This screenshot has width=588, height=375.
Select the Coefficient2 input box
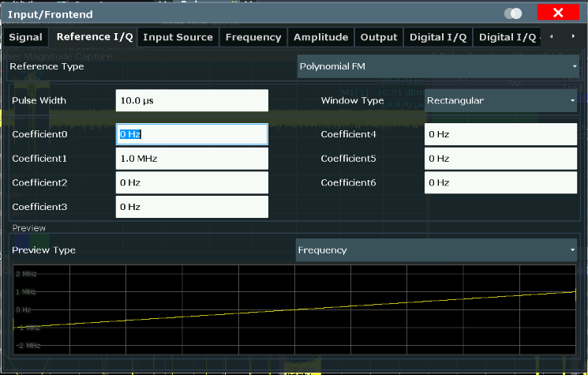192,183
